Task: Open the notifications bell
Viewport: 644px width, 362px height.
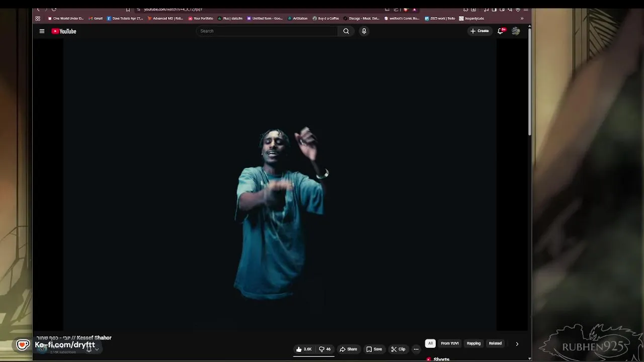Action: pyautogui.click(x=501, y=31)
